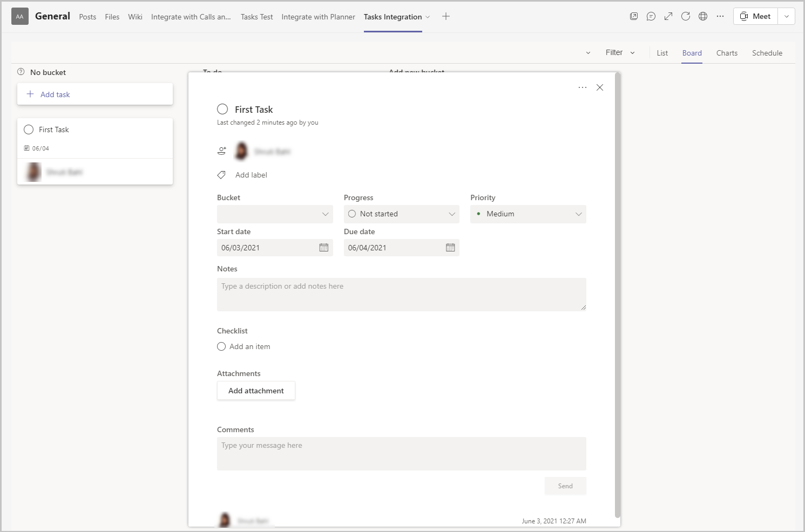Click the 06/04 due date on the task card

tap(37, 148)
